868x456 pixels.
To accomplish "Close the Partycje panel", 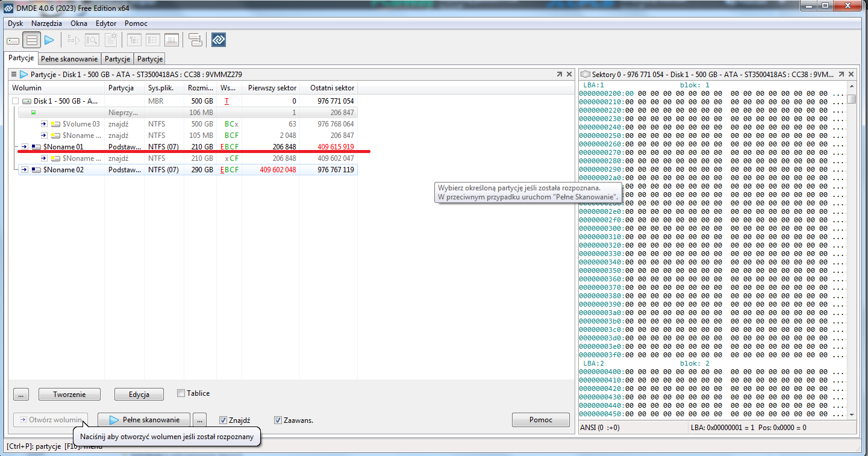I will (569, 74).
